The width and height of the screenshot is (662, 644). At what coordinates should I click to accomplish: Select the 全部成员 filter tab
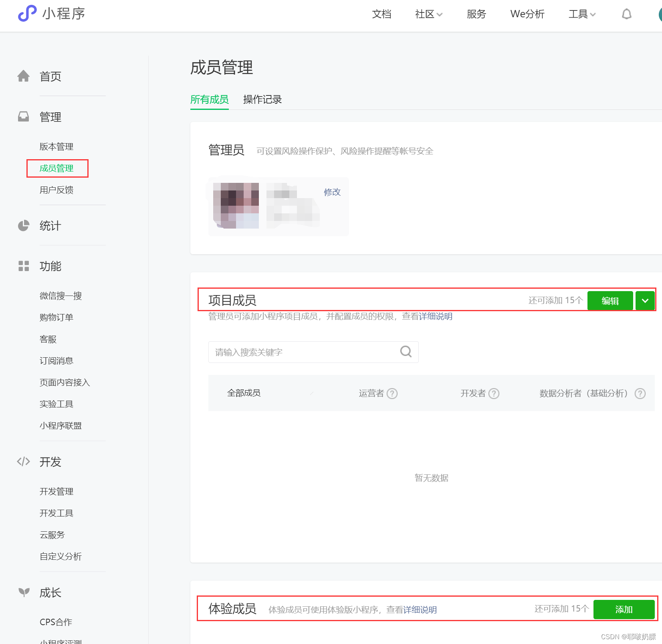[x=244, y=393]
